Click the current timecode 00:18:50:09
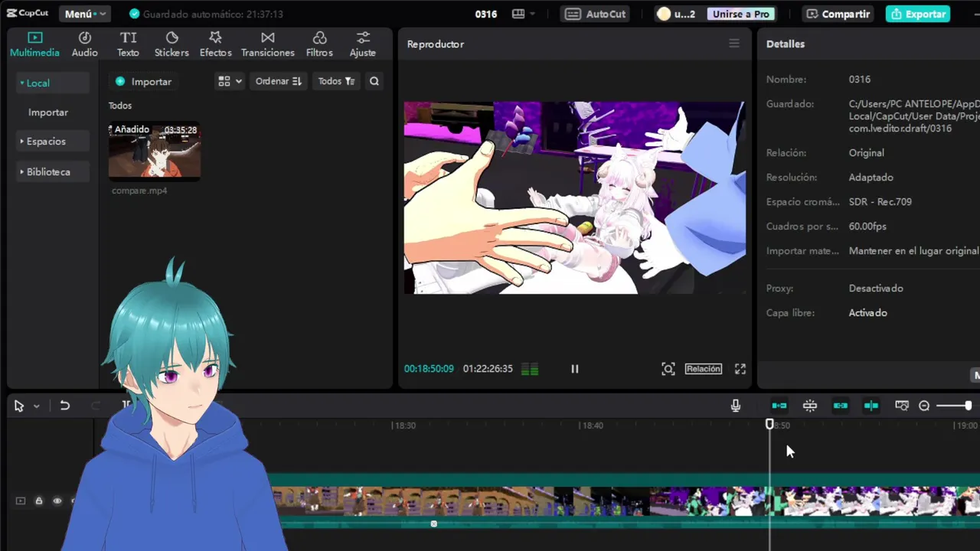 click(429, 369)
